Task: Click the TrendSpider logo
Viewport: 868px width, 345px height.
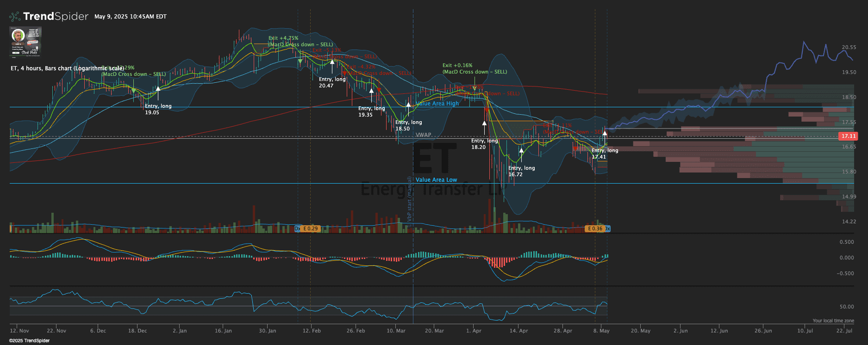Action: pos(49,17)
